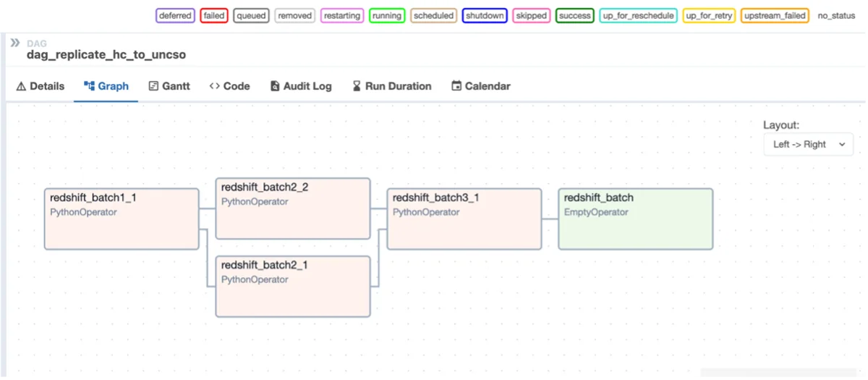Select the upstream_failed status badge
The width and height of the screenshot is (868, 380).
tap(775, 15)
